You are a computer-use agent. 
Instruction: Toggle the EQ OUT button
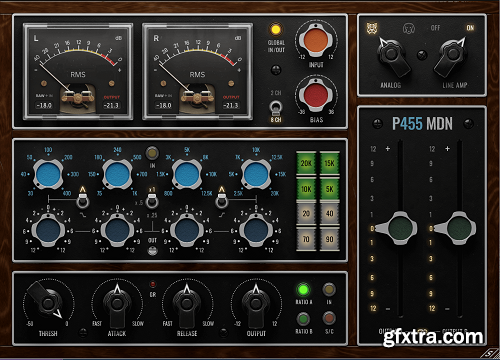[x=152, y=251]
